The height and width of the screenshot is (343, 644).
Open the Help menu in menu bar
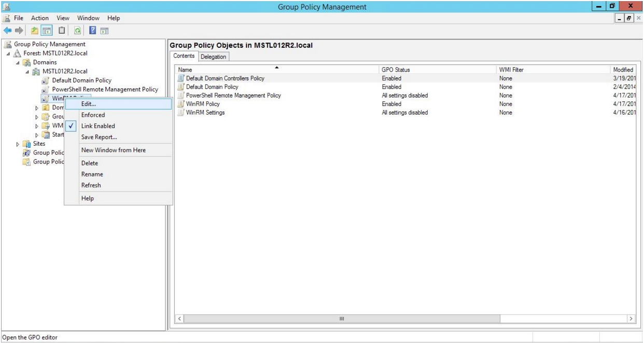[113, 19]
